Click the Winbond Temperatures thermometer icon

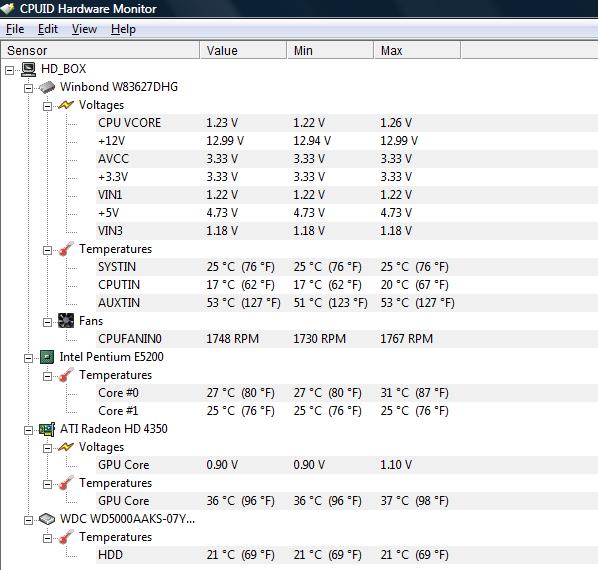point(66,249)
